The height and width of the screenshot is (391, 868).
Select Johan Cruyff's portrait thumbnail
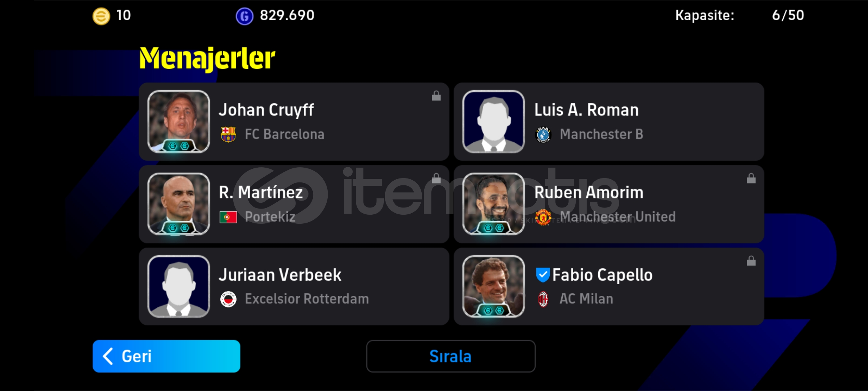click(179, 122)
